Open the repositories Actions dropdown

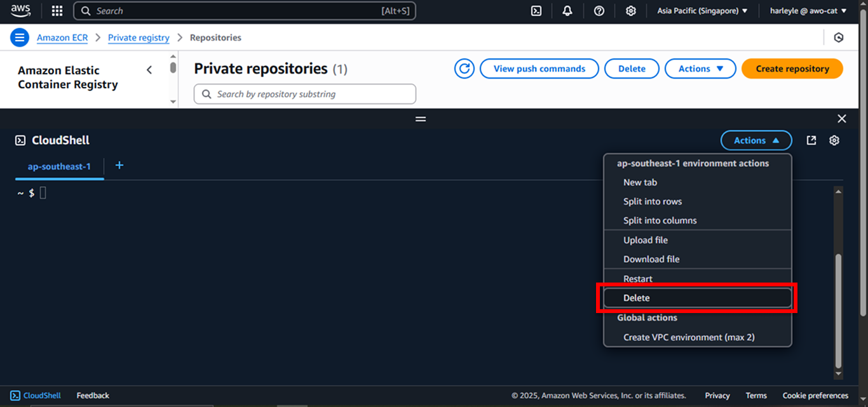[700, 69]
